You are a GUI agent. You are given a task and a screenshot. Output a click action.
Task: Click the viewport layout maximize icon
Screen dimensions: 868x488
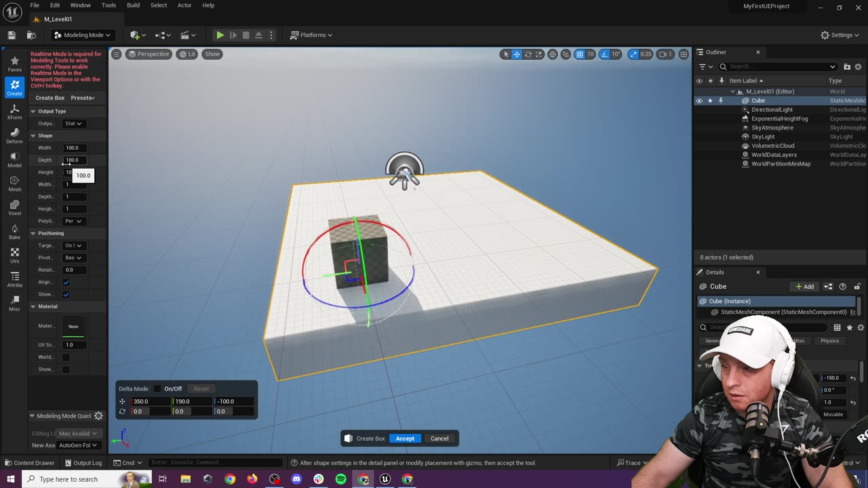pos(684,54)
